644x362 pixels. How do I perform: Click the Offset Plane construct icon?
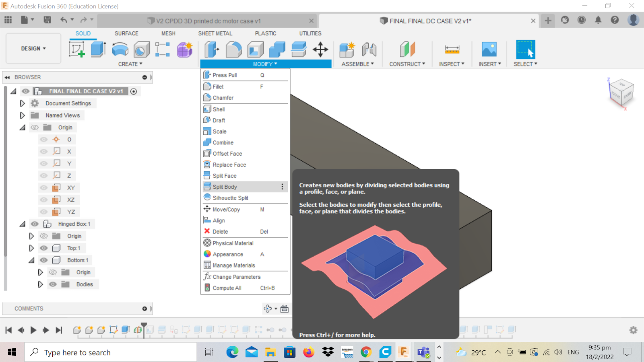[407, 49]
